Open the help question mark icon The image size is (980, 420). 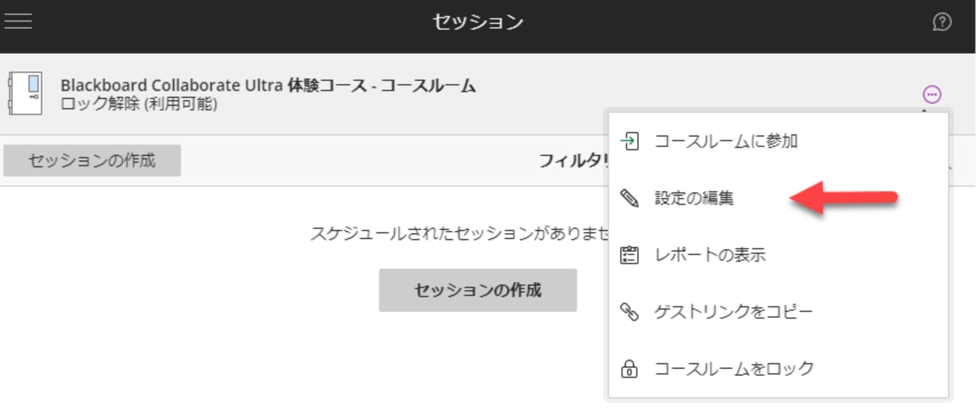click(942, 22)
